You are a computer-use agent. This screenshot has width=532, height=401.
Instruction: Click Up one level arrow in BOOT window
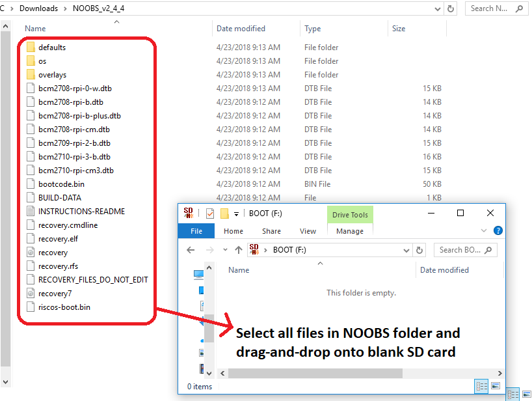[x=239, y=250]
